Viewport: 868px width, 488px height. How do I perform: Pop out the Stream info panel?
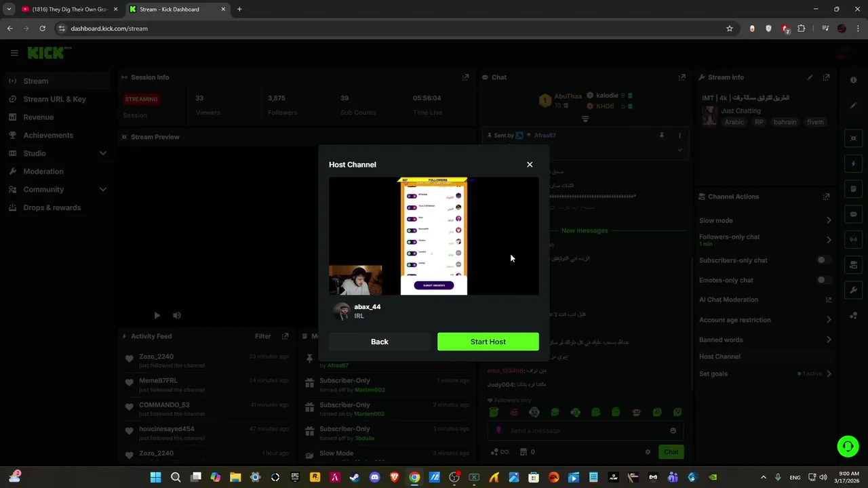point(826,77)
